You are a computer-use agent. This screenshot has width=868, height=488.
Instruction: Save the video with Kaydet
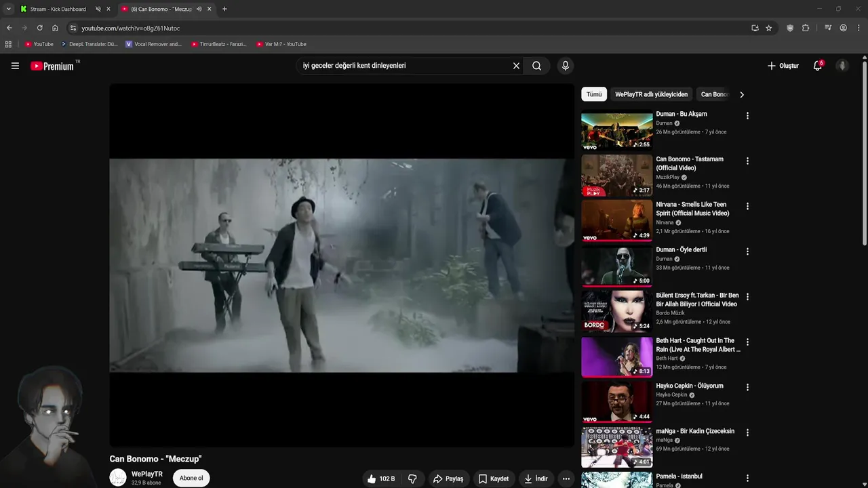tap(494, 479)
